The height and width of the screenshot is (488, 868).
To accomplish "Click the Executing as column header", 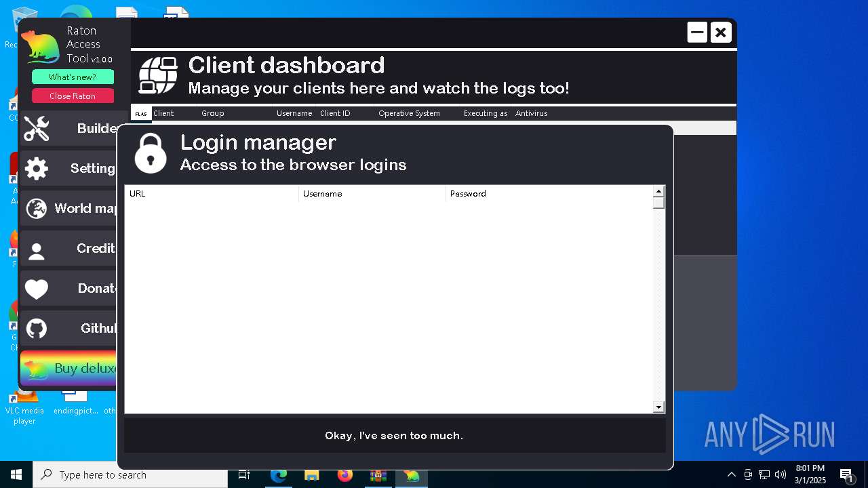I will [486, 113].
